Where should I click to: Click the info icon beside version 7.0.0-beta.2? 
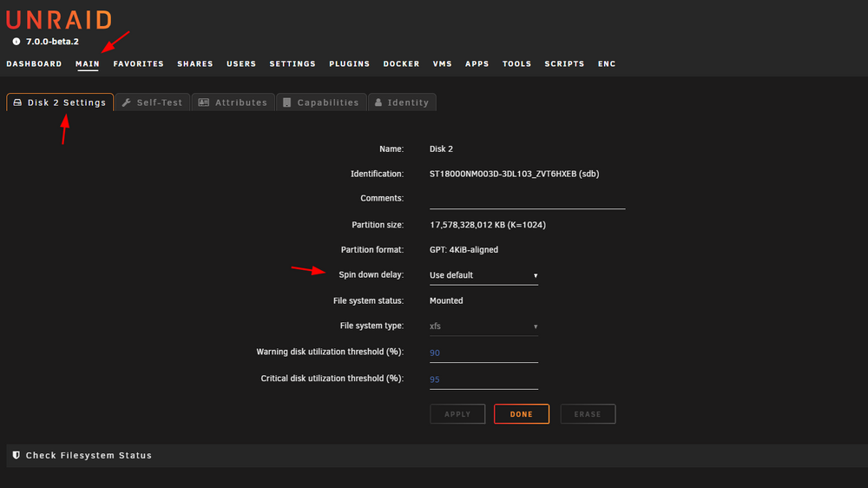pos(16,42)
